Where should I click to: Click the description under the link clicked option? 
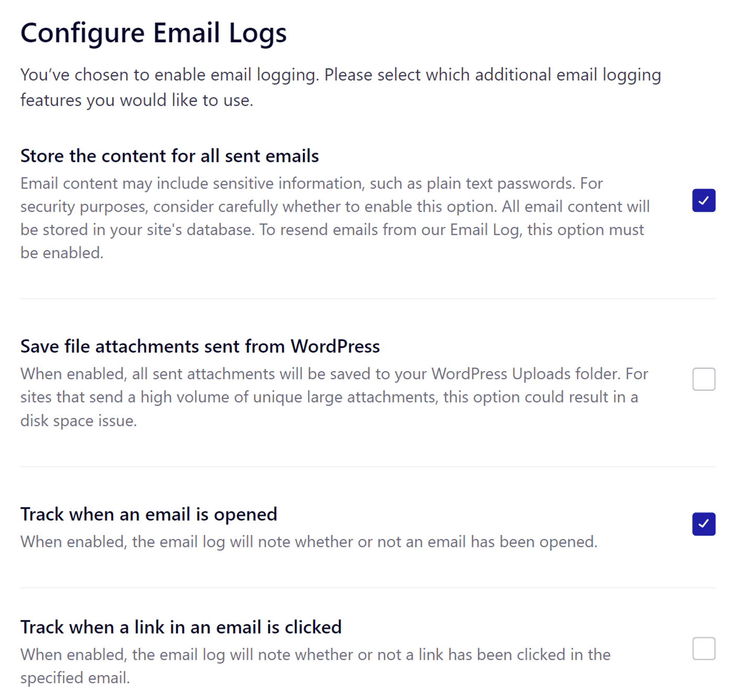pyautogui.click(x=315, y=665)
